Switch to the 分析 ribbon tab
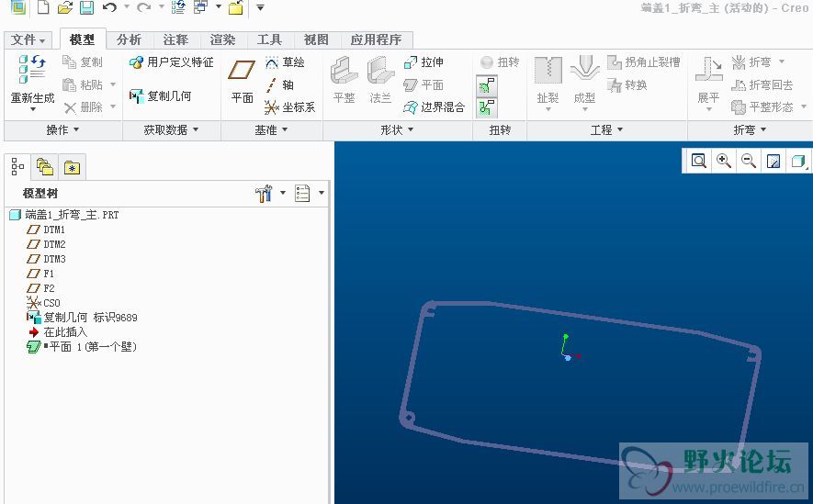This screenshot has width=813, height=504. point(129,39)
